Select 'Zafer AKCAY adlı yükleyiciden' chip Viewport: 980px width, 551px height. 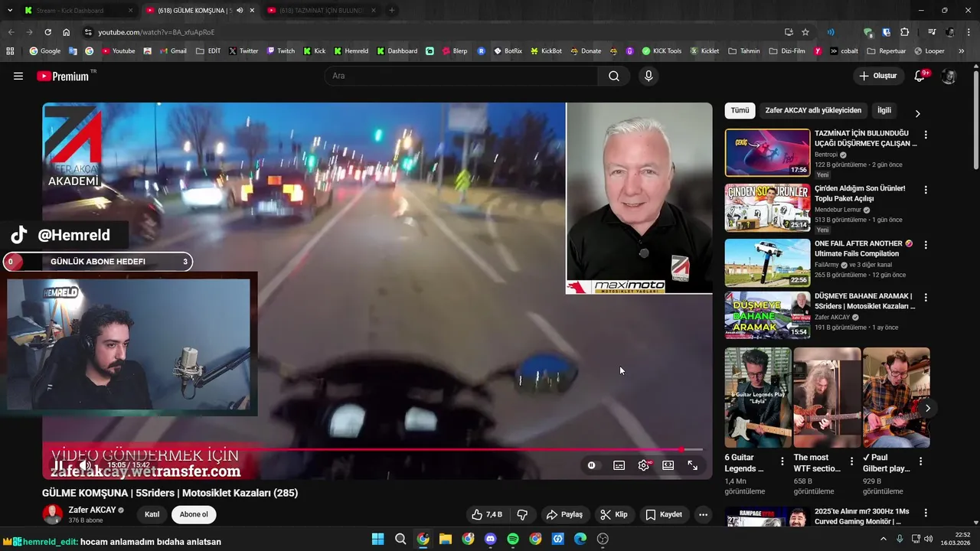(x=813, y=110)
